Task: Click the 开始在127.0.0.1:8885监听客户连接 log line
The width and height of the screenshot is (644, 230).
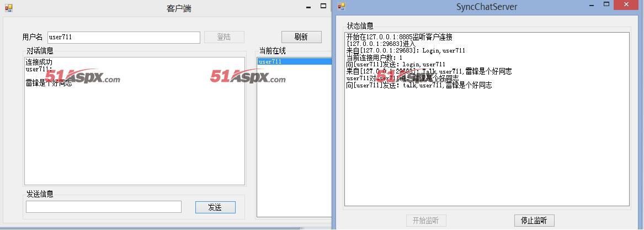Action: pyautogui.click(x=399, y=37)
